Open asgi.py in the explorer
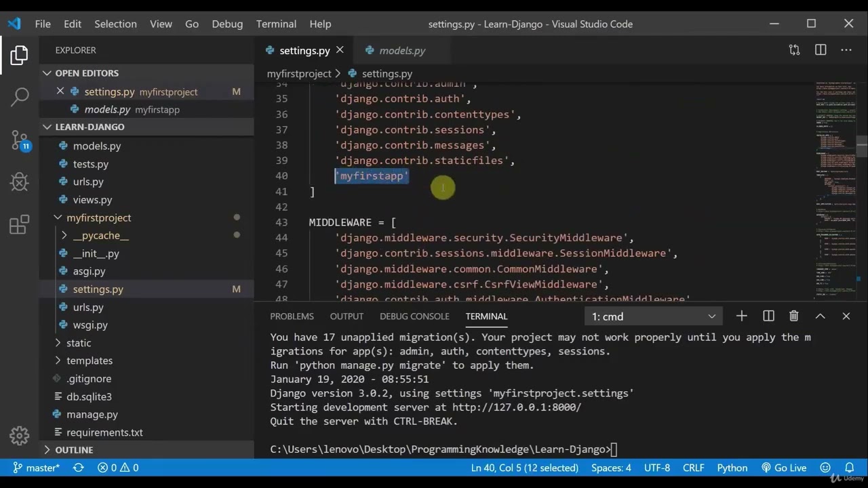The width and height of the screenshot is (868, 488). point(146,271)
